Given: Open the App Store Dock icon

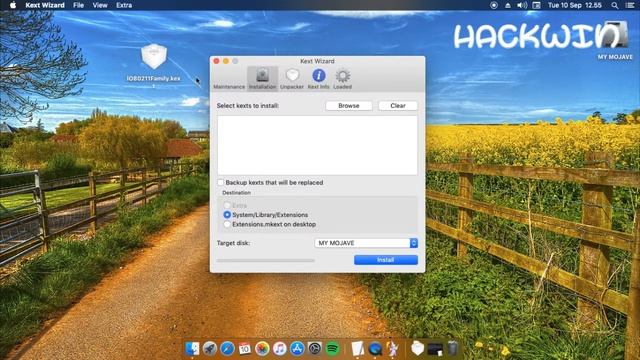Looking at the screenshot, I should pos(298,349).
